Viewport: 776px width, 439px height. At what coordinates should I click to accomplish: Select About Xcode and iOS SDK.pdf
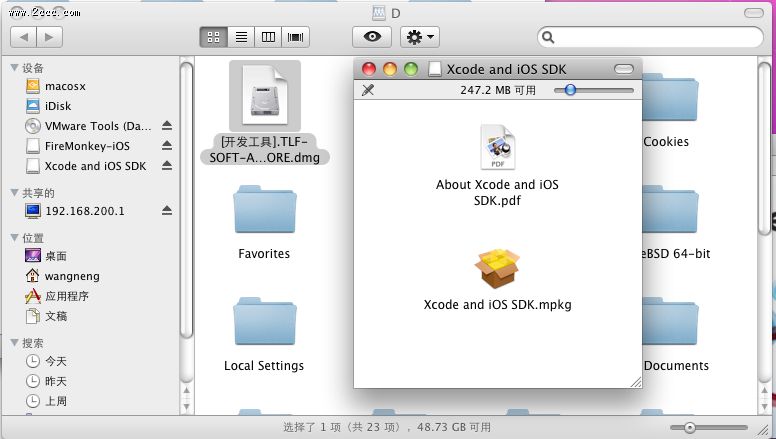pyautogui.click(x=497, y=166)
